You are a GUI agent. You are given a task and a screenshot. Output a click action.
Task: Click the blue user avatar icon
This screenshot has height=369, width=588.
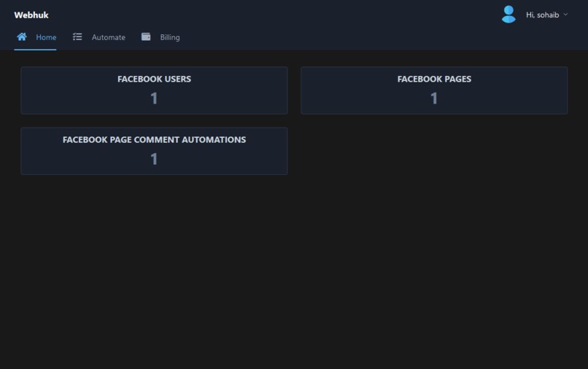pos(508,15)
